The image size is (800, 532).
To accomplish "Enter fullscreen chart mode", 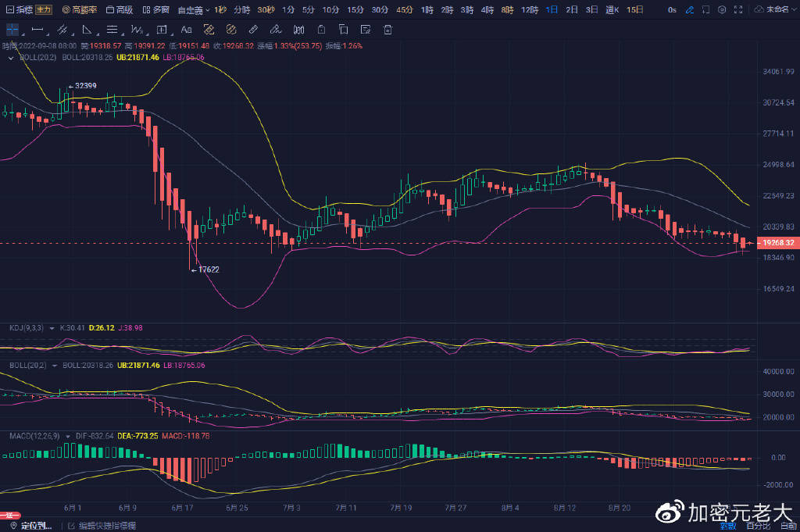I will 736,10.
